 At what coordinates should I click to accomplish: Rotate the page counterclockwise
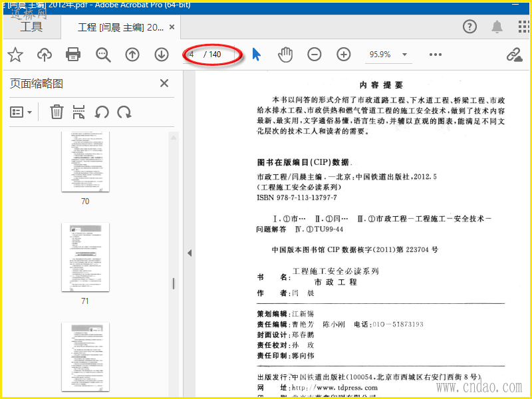click(102, 112)
